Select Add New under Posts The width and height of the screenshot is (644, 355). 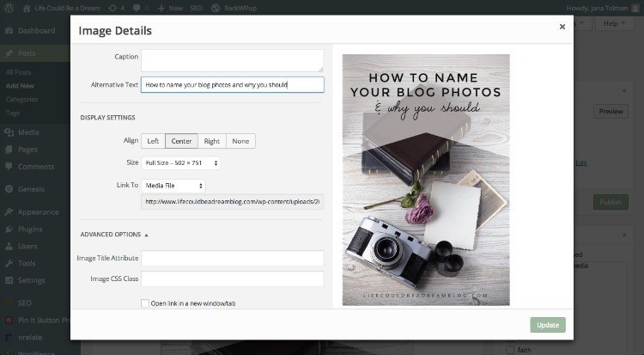(20, 86)
